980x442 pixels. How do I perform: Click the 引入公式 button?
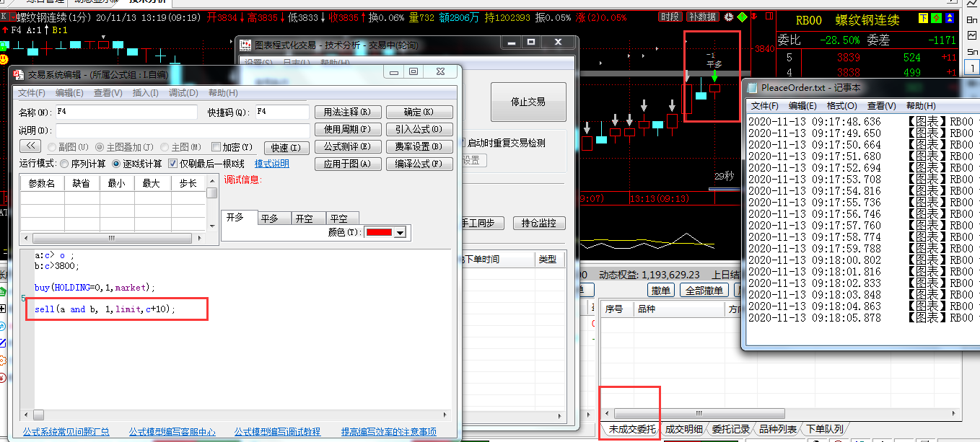[419, 130]
